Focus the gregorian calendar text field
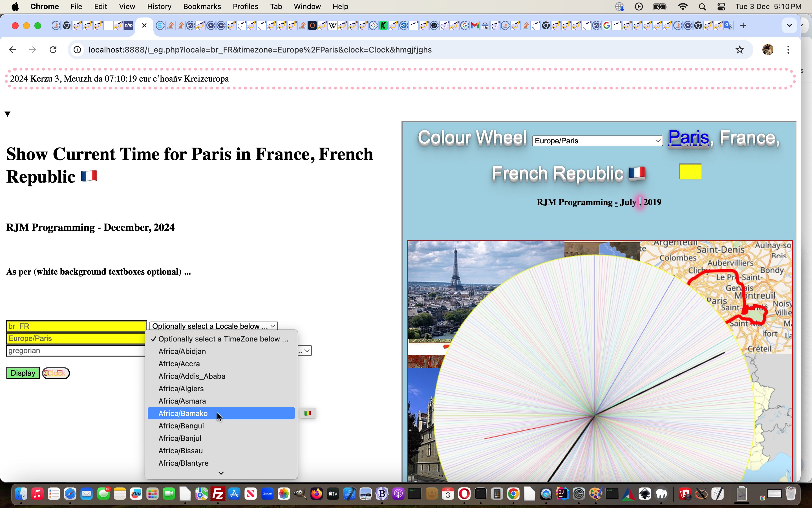This screenshot has width=812, height=508. point(76,351)
